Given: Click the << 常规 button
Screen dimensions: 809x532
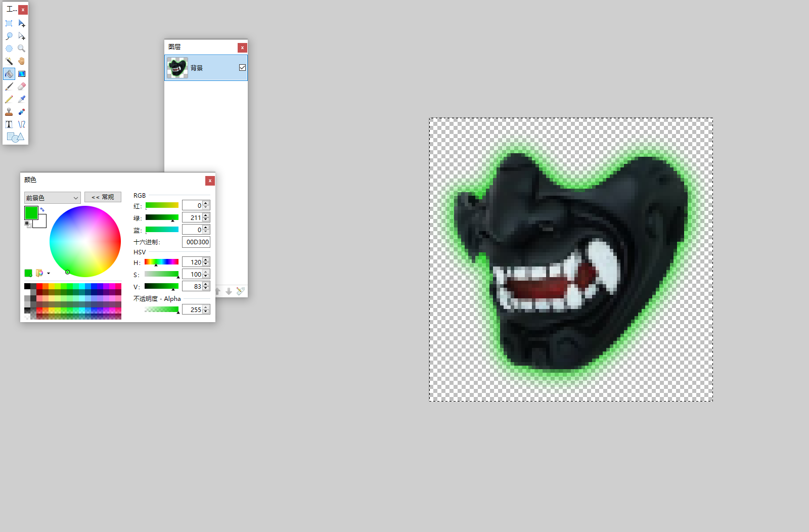Looking at the screenshot, I should [x=103, y=197].
